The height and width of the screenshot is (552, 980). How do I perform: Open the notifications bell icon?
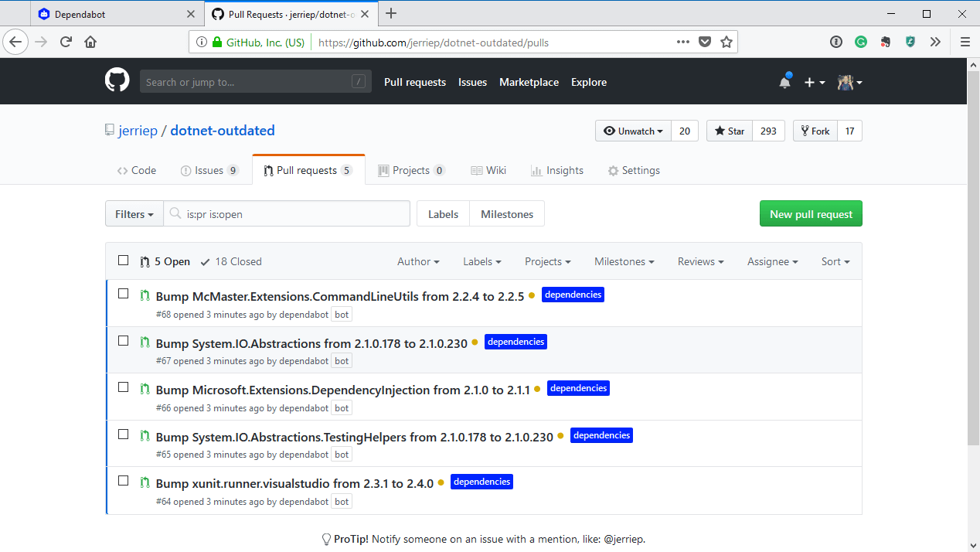click(785, 82)
